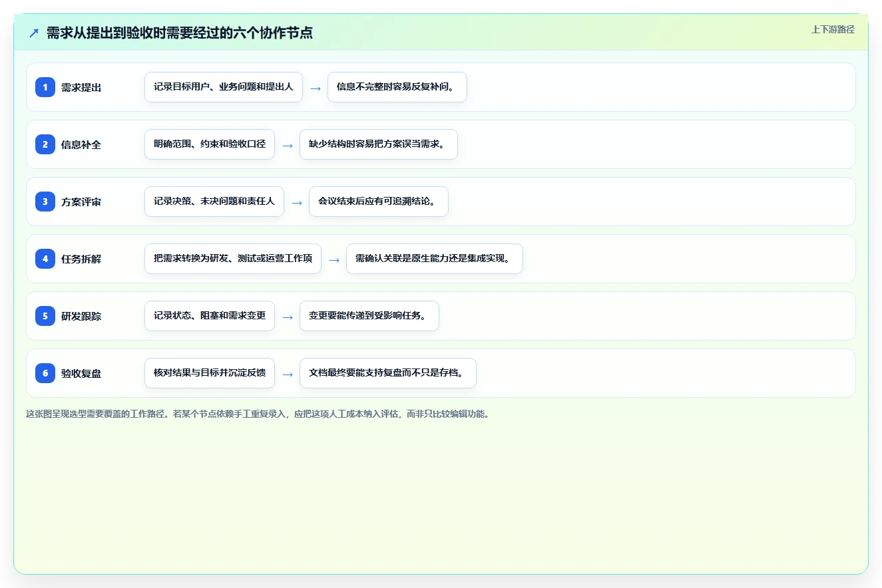Click the footnote starting 这张图呈现选型需要覆盖的工作路径
This screenshot has width=882, height=588.
click(x=258, y=414)
